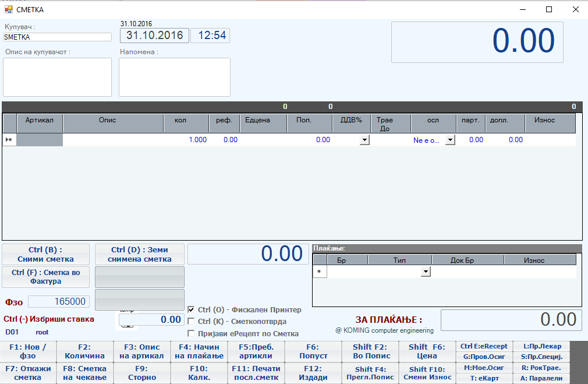The width and height of the screenshot is (588, 384).
Task: Click Ctrl E:eRecept button
Action: [x=484, y=346]
